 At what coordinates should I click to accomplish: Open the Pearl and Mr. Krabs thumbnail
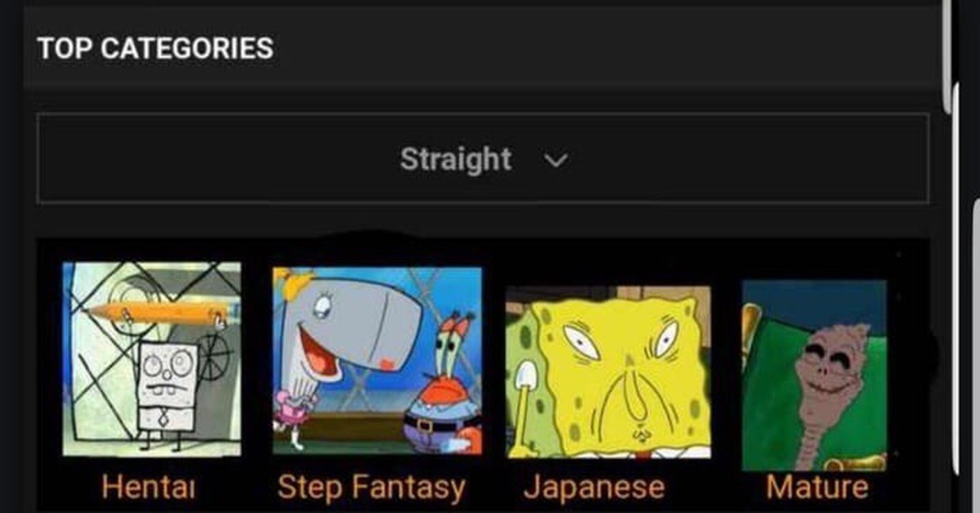pos(377,360)
